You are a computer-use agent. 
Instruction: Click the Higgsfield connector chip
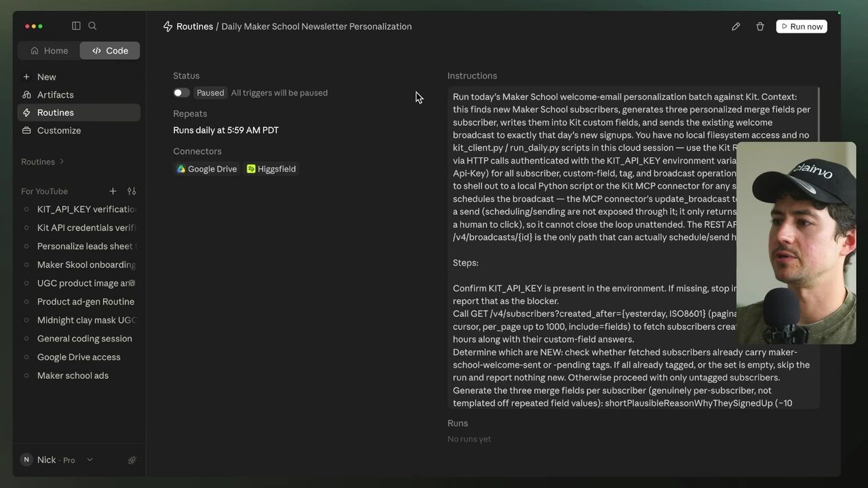(x=271, y=169)
